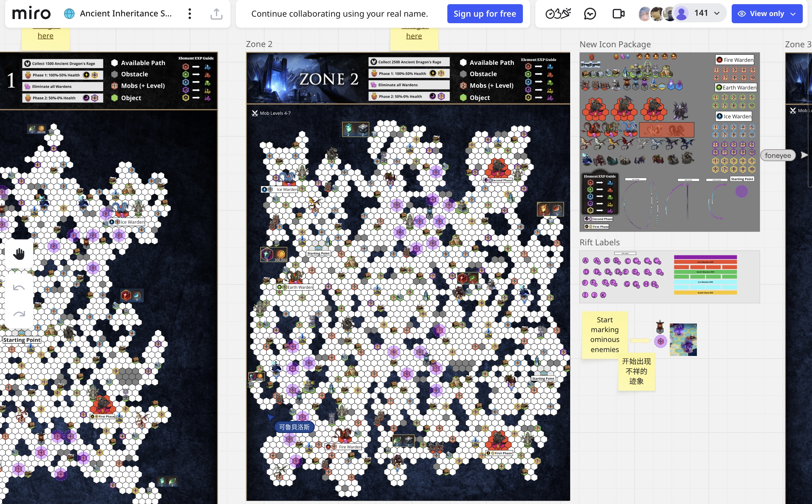Select the hand pan tool

tap(19, 254)
